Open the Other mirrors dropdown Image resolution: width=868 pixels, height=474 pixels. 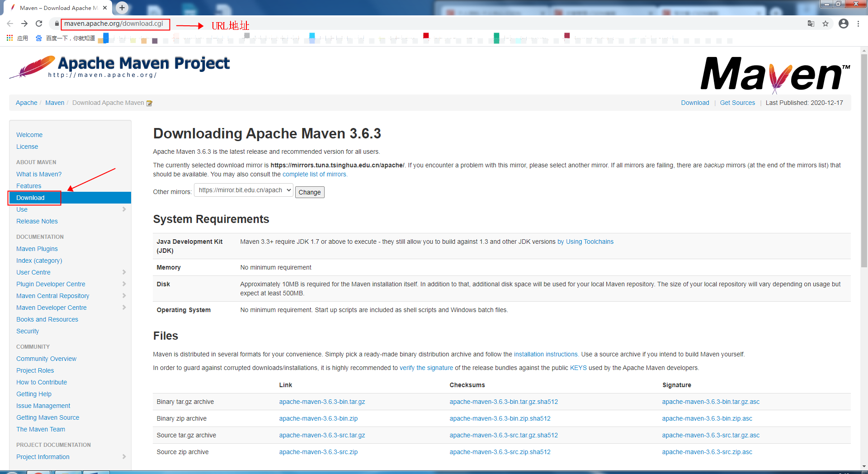point(244,190)
